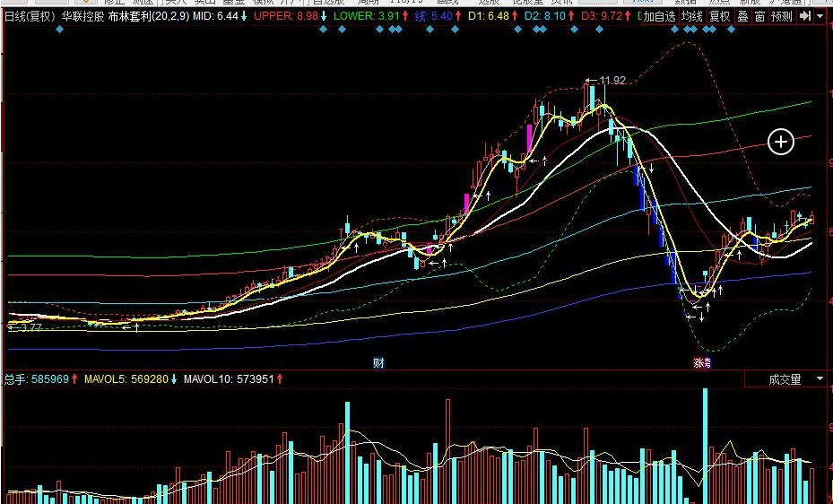Select the LOWER: 3.91 readout
This screenshot has height=504, width=833.
click(x=367, y=16)
